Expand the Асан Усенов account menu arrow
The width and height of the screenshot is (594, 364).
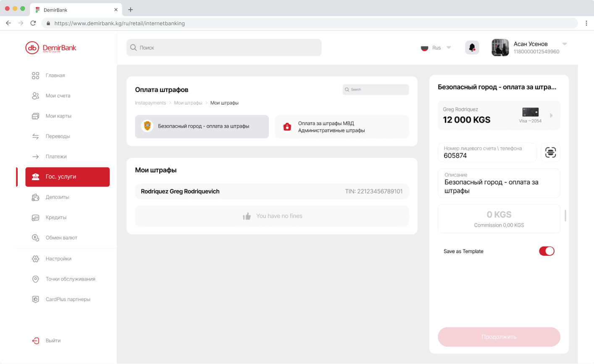tap(565, 44)
